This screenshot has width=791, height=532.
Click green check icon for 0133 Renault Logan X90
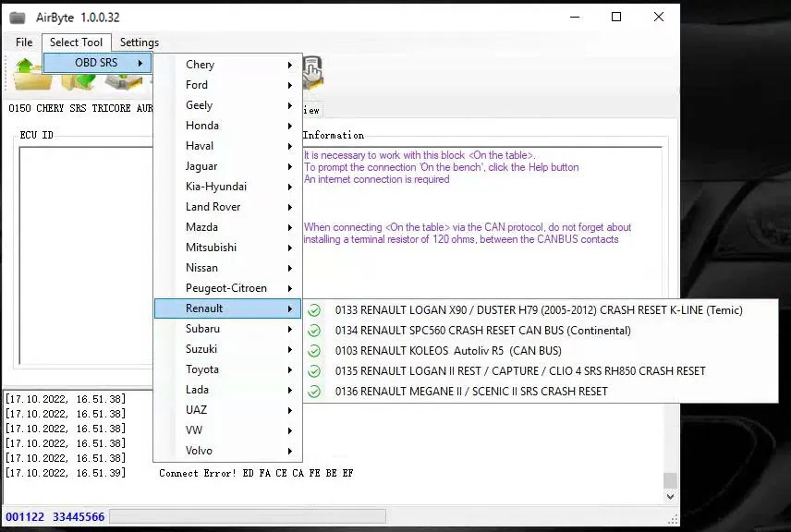tap(314, 310)
